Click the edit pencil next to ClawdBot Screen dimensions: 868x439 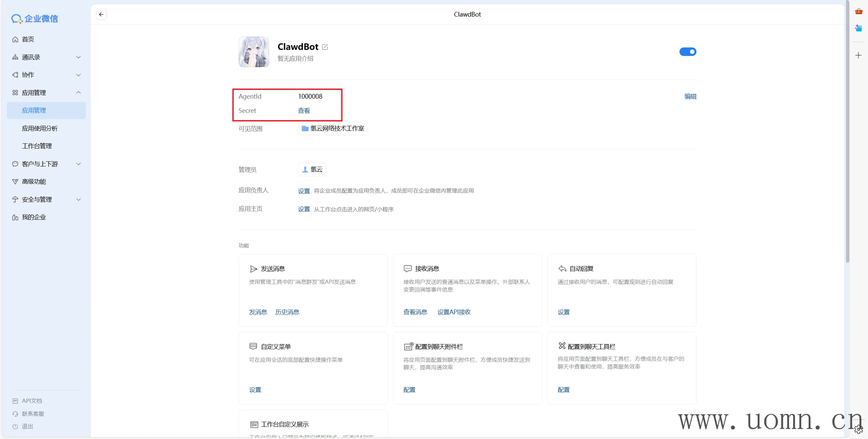[x=325, y=47]
